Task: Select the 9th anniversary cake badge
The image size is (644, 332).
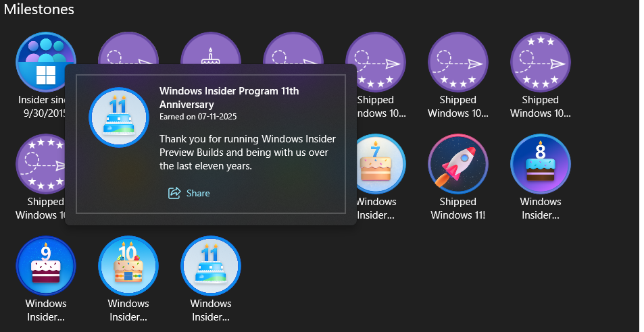Action: (x=46, y=266)
